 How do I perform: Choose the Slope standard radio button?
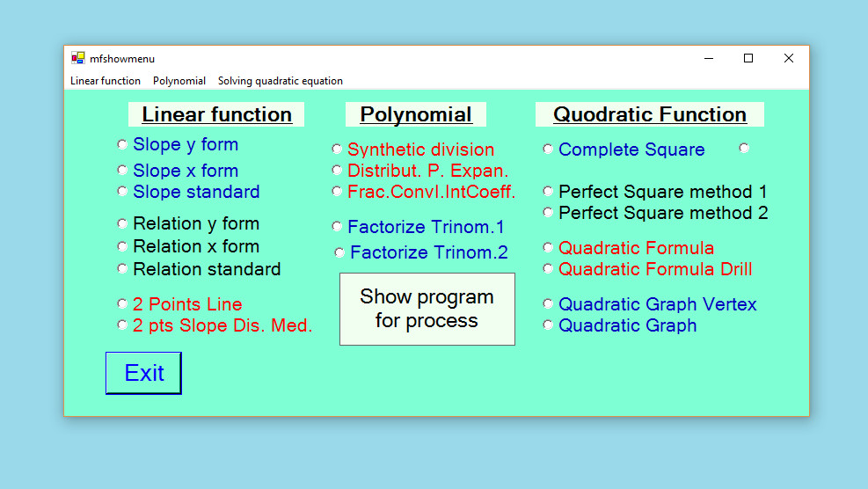point(122,191)
